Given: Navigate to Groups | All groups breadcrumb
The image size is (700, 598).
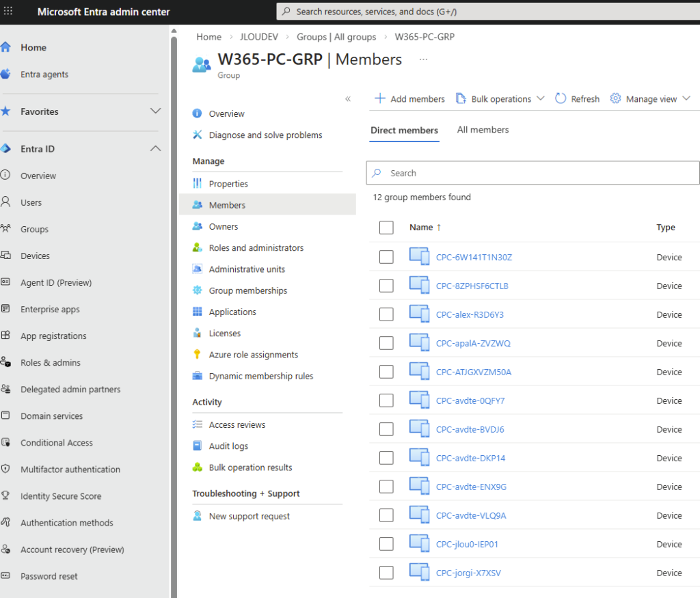Looking at the screenshot, I should point(336,37).
